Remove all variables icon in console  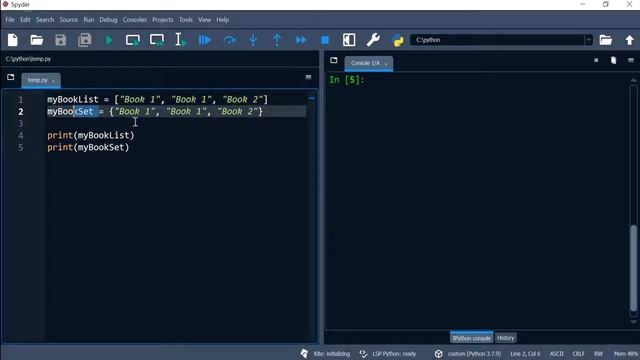pos(613,60)
